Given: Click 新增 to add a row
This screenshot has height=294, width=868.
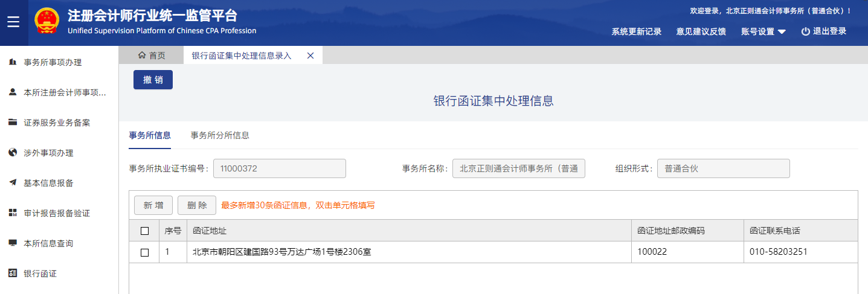Looking at the screenshot, I should pos(153,205).
